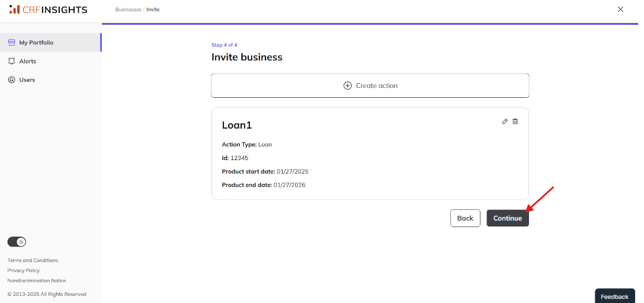Open the Terms and Conditions link
This screenshot has height=303, width=644.
[x=33, y=260]
